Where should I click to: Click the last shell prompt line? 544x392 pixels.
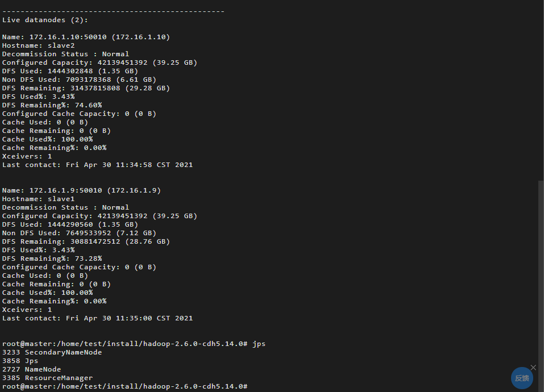click(x=125, y=386)
